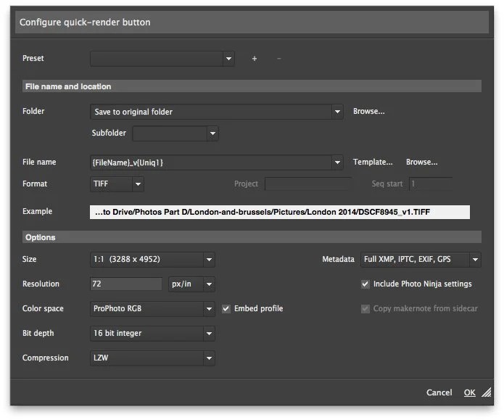Open the Template... file name editor
The height and width of the screenshot is (420, 504).
[x=373, y=162]
